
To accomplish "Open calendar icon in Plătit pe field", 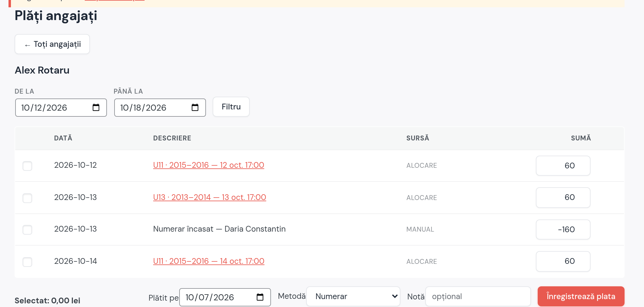I will [260, 297].
